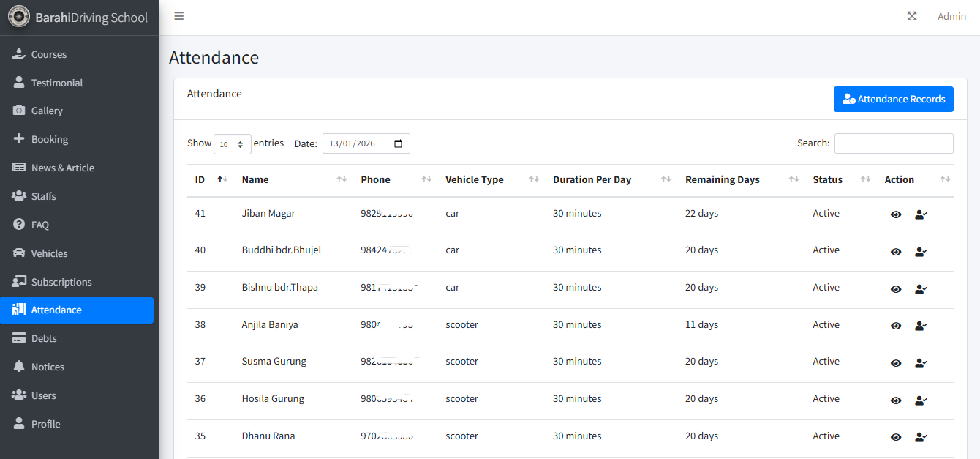Click mark-attendance icon for Susma Gurung
Screen dimensions: 980x459
(x=921, y=362)
